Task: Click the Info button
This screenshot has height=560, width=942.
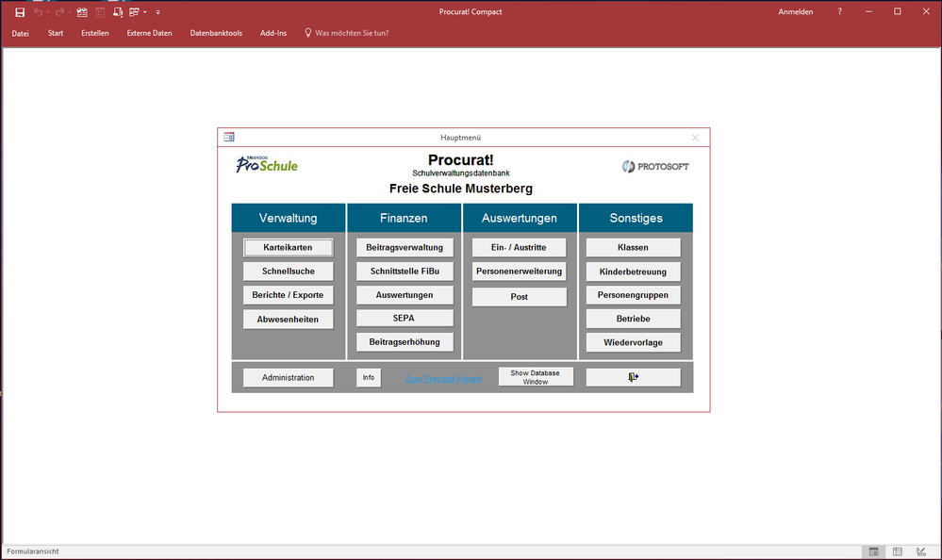Action: (x=369, y=378)
